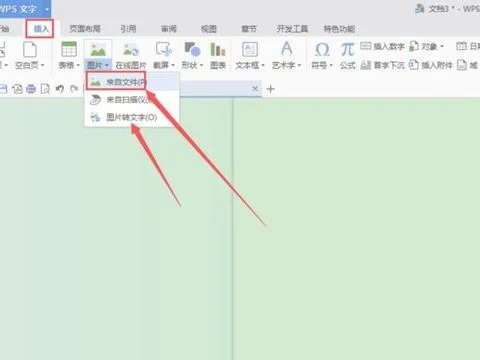Switch to the 视图 tab
480x360 pixels.
[x=209, y=29]
